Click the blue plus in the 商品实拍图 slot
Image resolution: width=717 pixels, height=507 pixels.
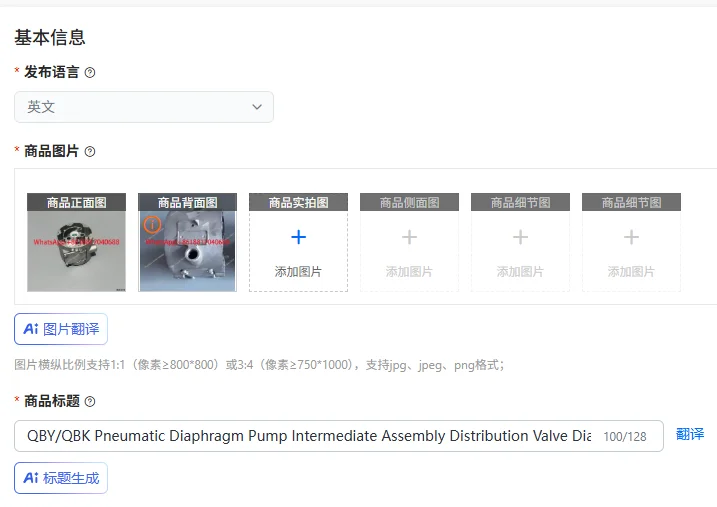(x=299, y=237)
